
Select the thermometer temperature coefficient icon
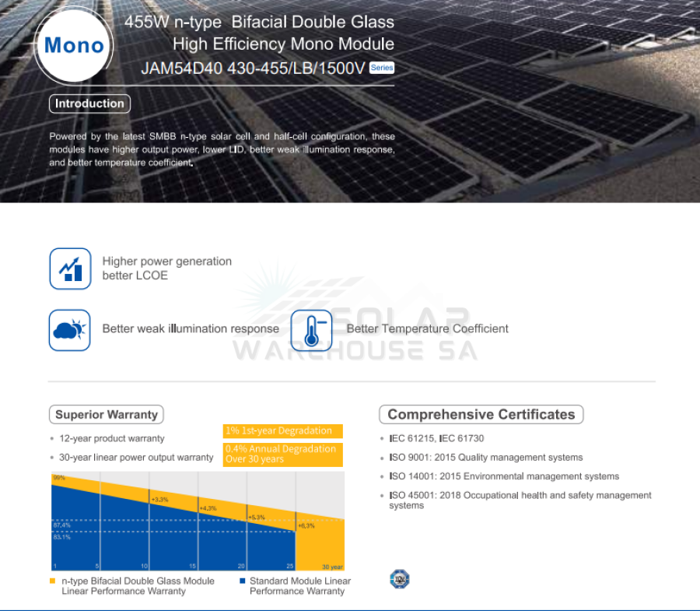pyautogui.click(x=312, y=331)
